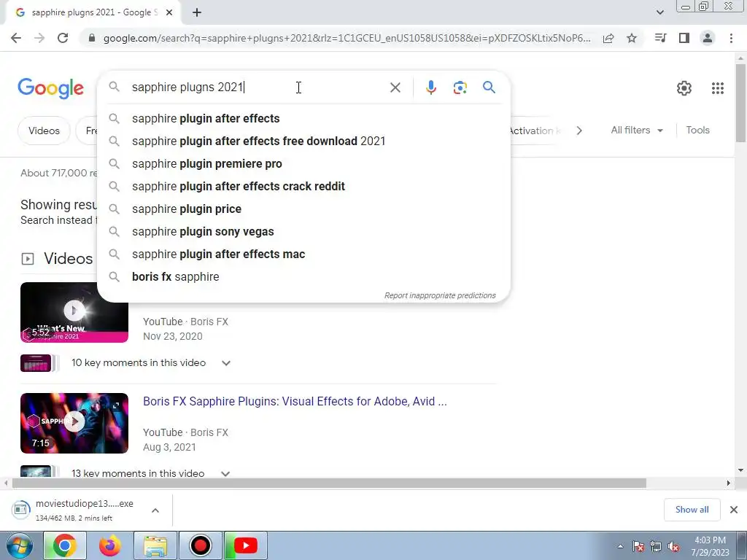Open Google quick settings gear

684,88
